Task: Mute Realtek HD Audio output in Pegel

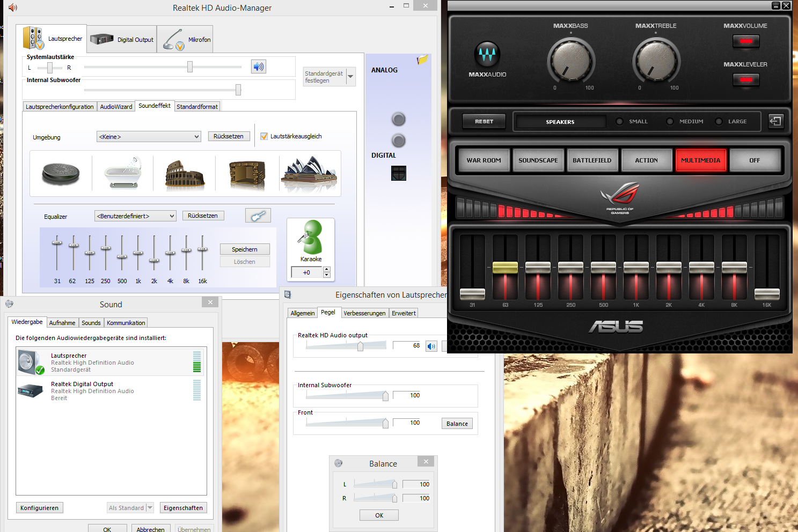Action: pos(431,346)
